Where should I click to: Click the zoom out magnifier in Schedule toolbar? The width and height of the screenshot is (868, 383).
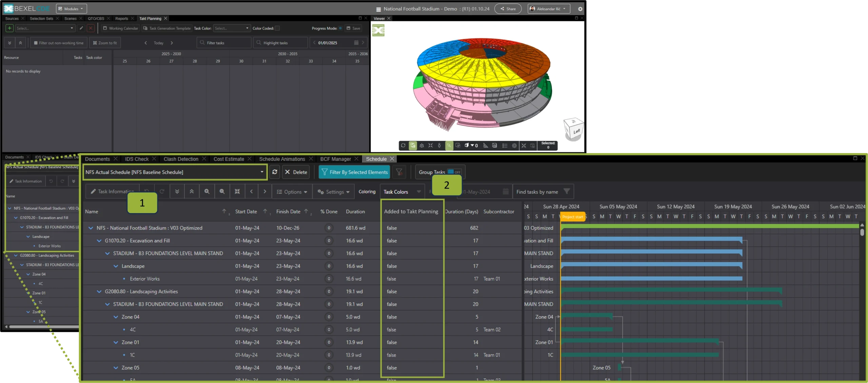(222, 192)
